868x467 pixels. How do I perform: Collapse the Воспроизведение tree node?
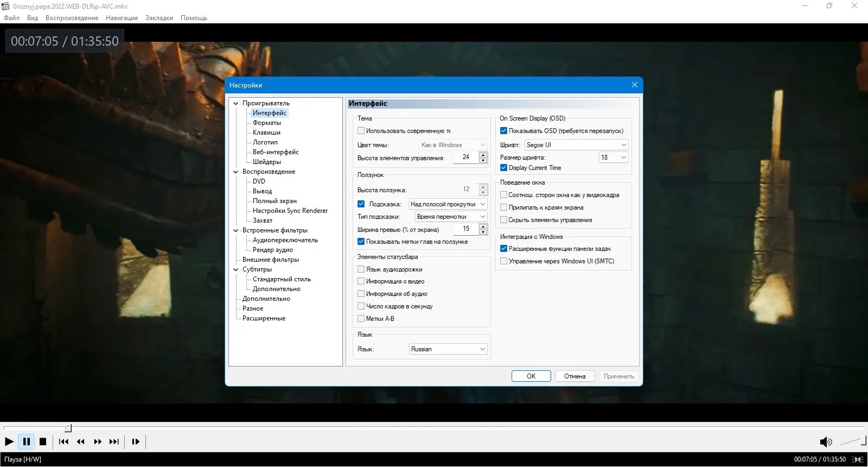pyautogui.click(x=236, y=172)
